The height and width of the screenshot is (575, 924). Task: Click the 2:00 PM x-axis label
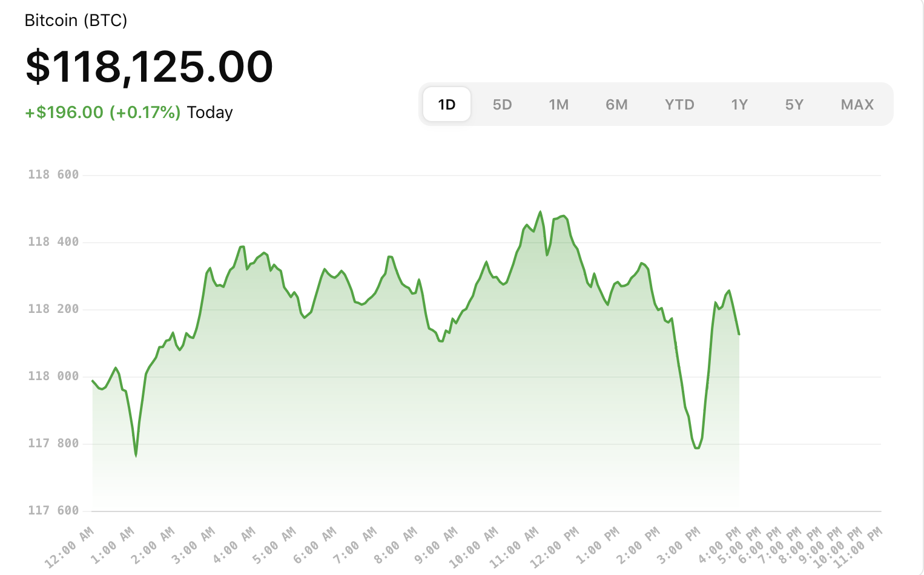(x=638, y=546)
